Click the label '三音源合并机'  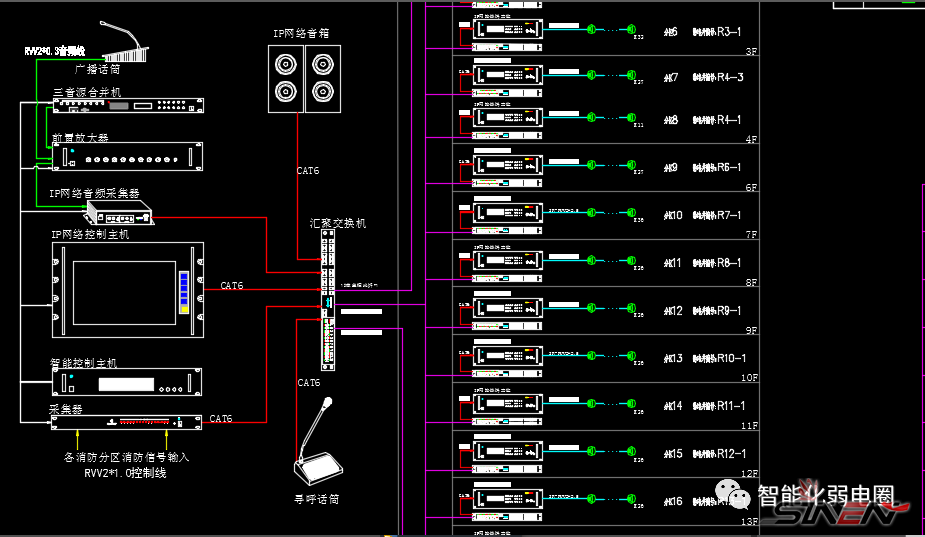coord(87,92)
